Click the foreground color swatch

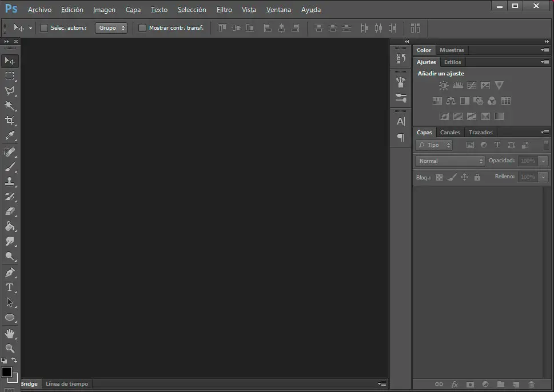point(7,372)
